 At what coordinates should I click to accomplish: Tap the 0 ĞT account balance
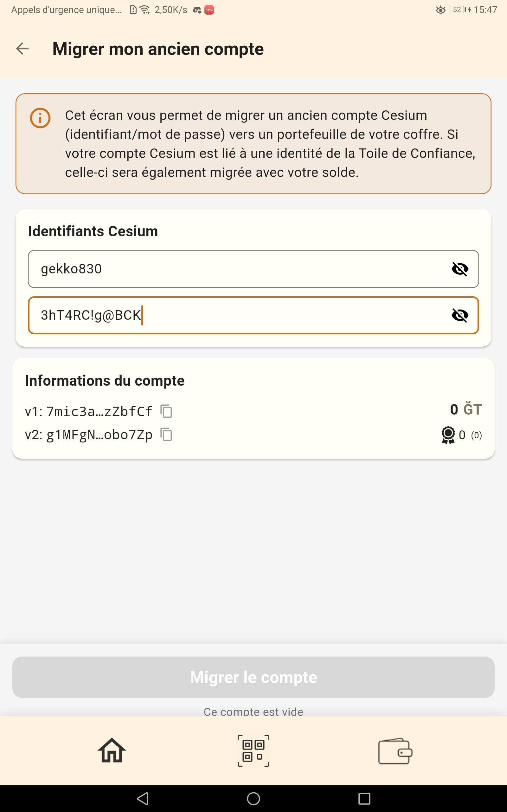point(466,409)
